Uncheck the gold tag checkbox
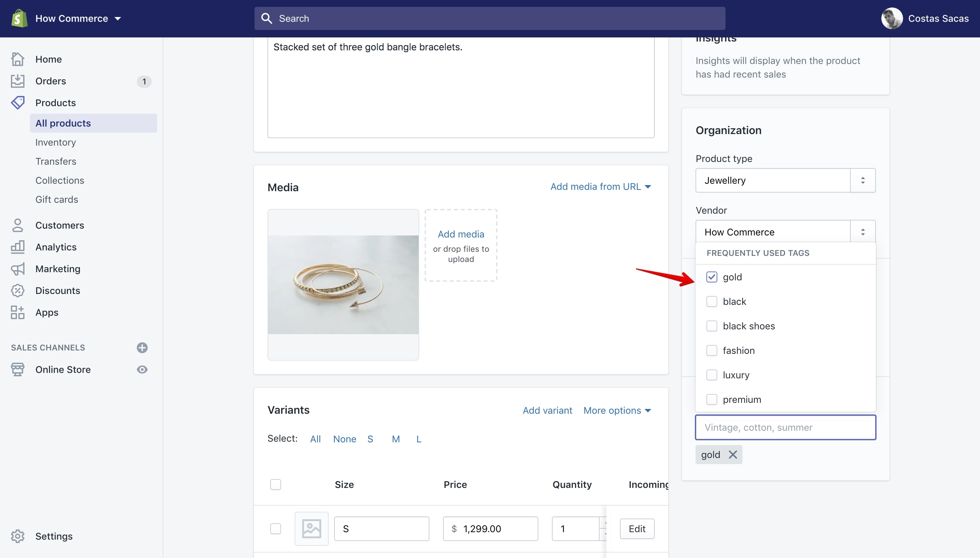 (712, 277)
